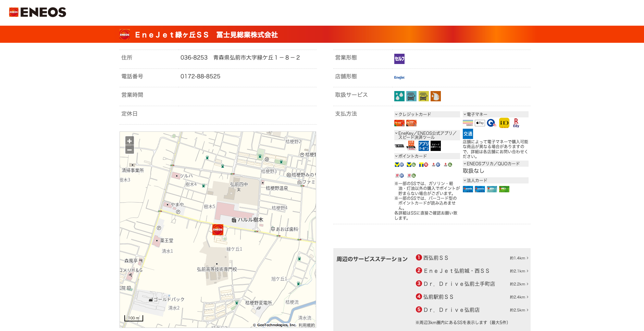644x331 pixels.
Task: Click the 公式アプリ mobile EneKey icon
Action: click(x=411, y=146)
